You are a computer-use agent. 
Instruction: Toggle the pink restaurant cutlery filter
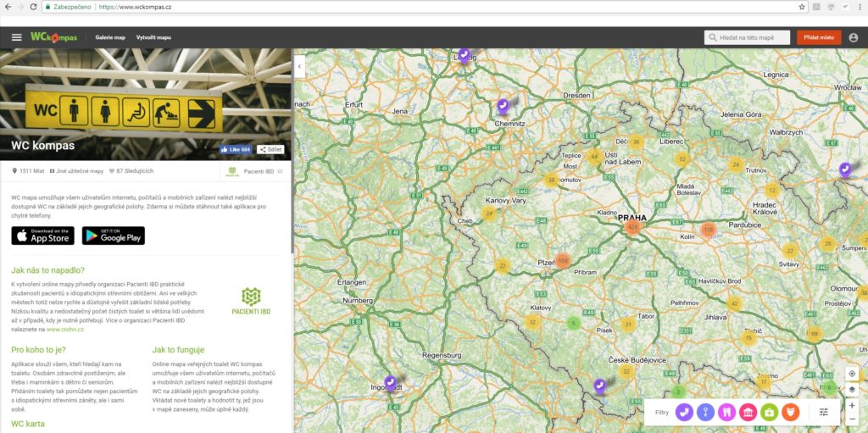(x=726, y=412)
